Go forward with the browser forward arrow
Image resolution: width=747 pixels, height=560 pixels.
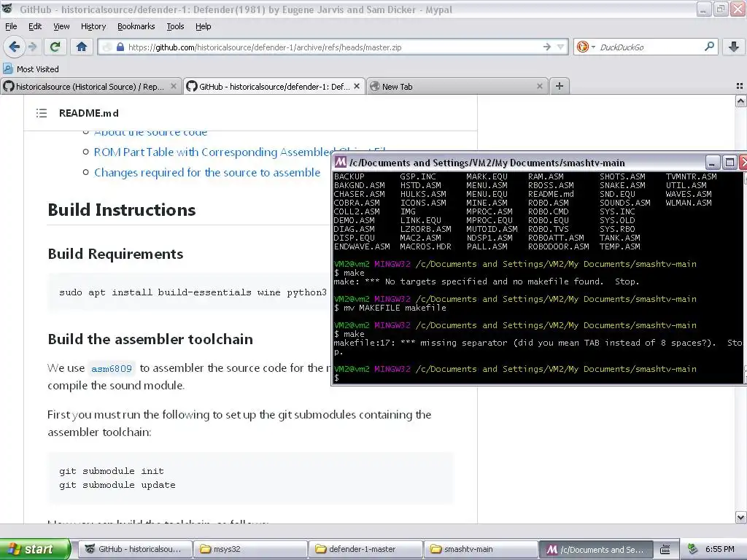click(x=32, y=47)
